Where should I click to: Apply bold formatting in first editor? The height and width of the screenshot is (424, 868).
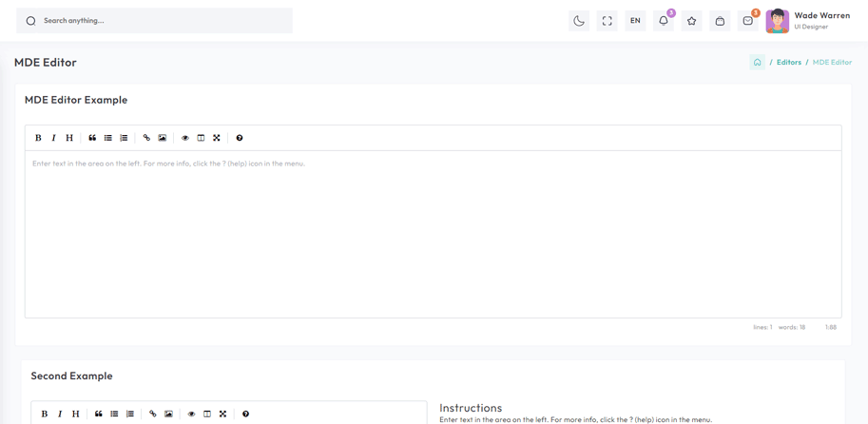point(38,138)
